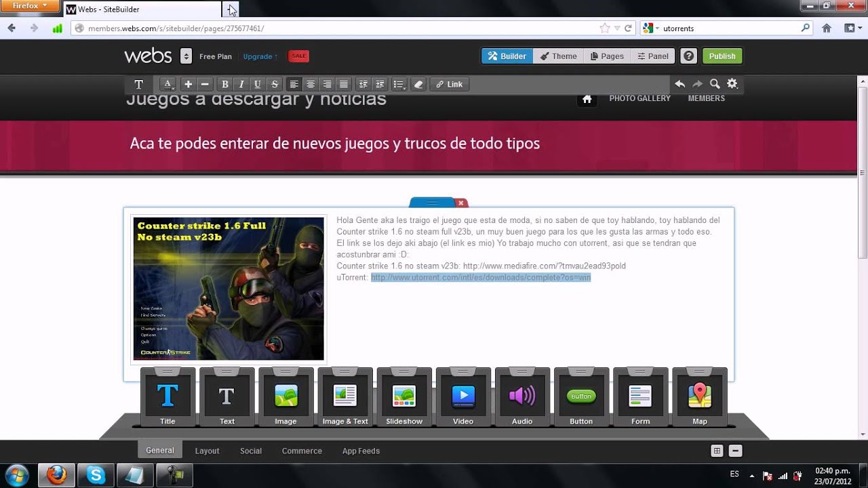
Task: Publish the site
Action: click(x=722, y=56)
